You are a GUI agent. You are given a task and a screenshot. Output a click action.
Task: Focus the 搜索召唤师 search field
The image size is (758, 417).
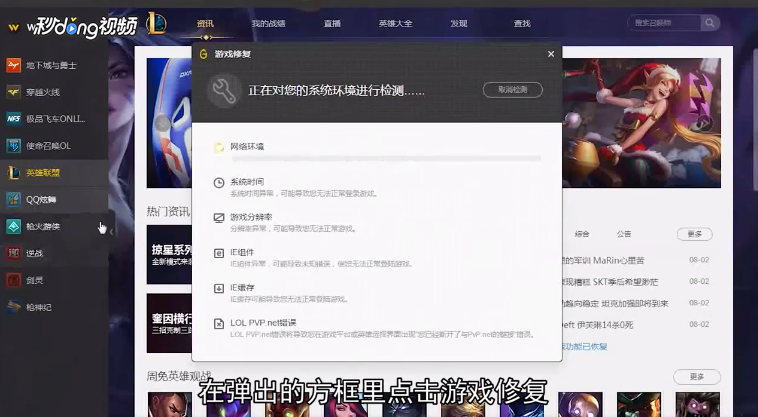(x=664, y=23)
